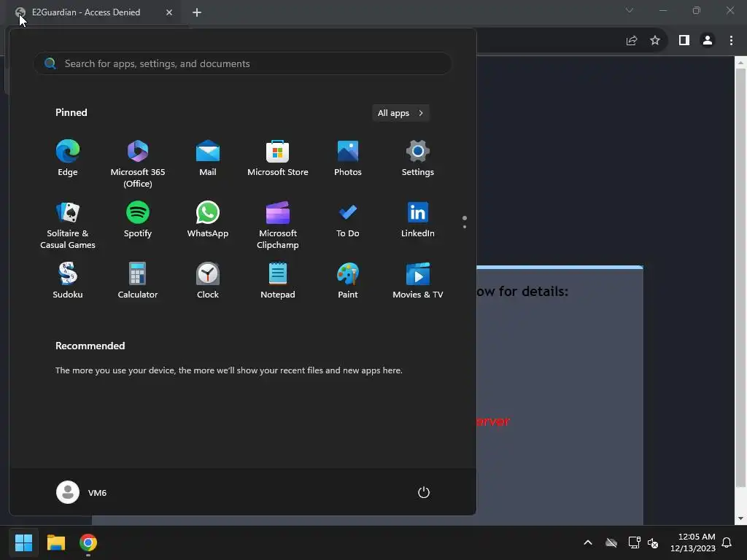The width and height of the screenshot is (747, 560).
Task: Launch Solitaire & Casual Games
Action: pyautogui.click(x=68, y=225)
